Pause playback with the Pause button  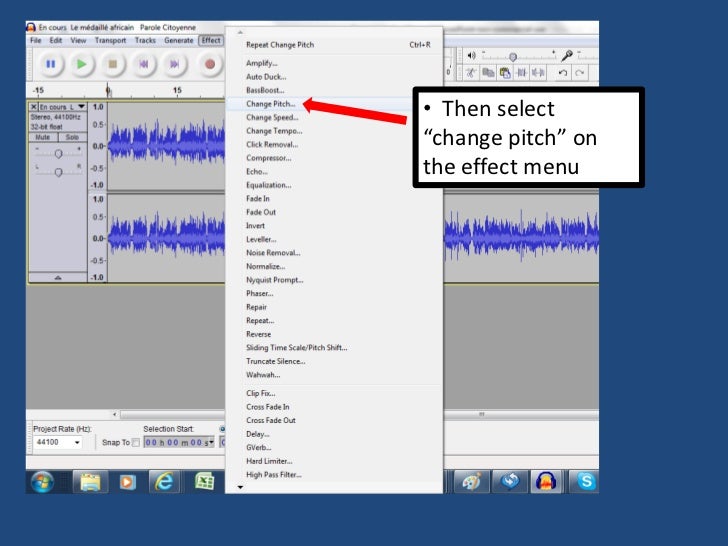tap(51, 64)
